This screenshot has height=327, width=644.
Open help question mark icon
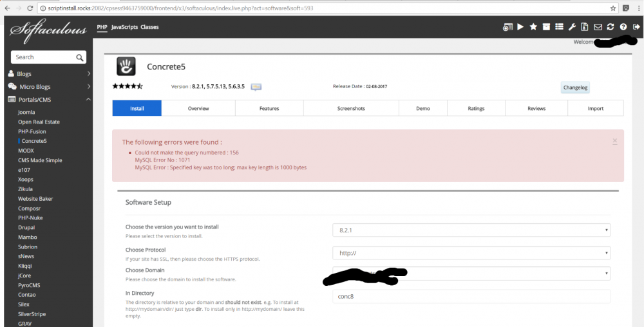pos(623,27)
